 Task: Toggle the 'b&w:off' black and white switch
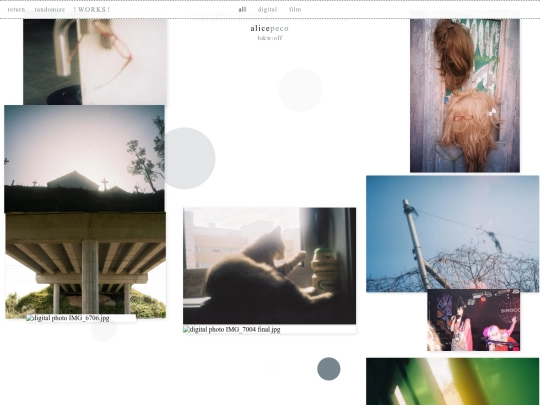(x=270, y=38)
